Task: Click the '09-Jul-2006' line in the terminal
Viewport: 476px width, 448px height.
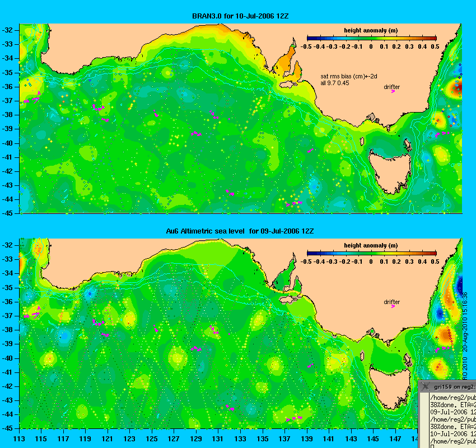Action: point(452,412)
